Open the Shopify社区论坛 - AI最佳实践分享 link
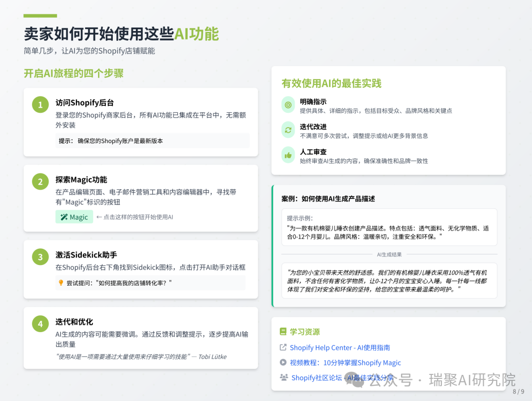 (342, 377)
